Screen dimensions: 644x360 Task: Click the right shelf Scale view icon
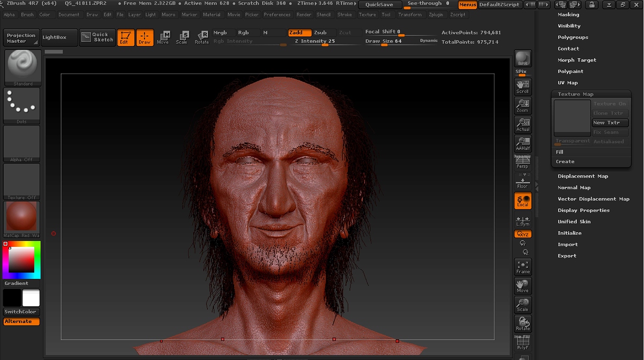coord(523,305)
